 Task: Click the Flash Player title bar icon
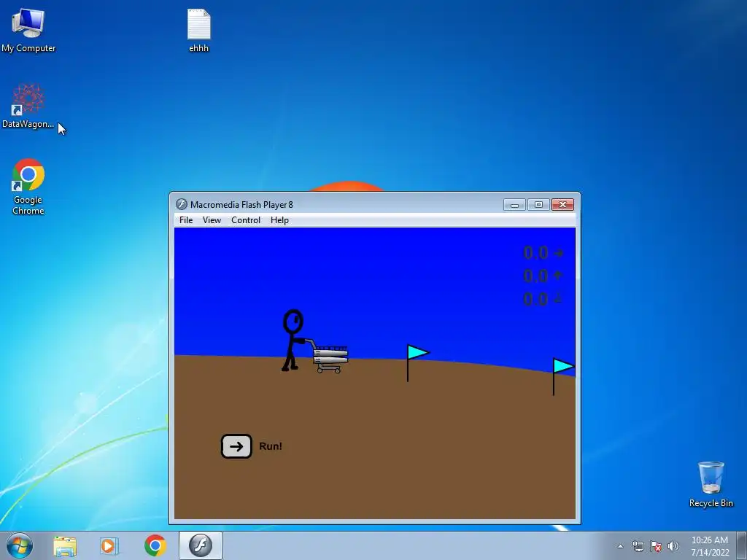tap(182, 204)
